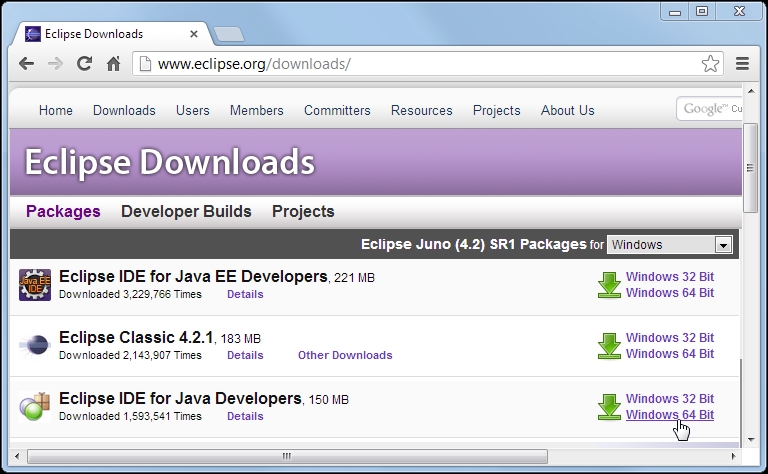Click the browser forward arrow
Viewport: 768px width, 474px height.
click(55, 64)
